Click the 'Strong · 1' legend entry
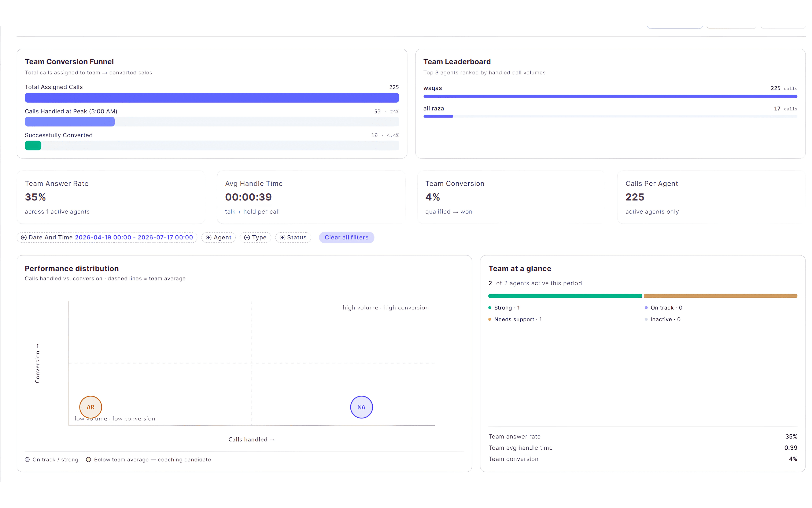812x508 pixels. [x=504, y=308]
